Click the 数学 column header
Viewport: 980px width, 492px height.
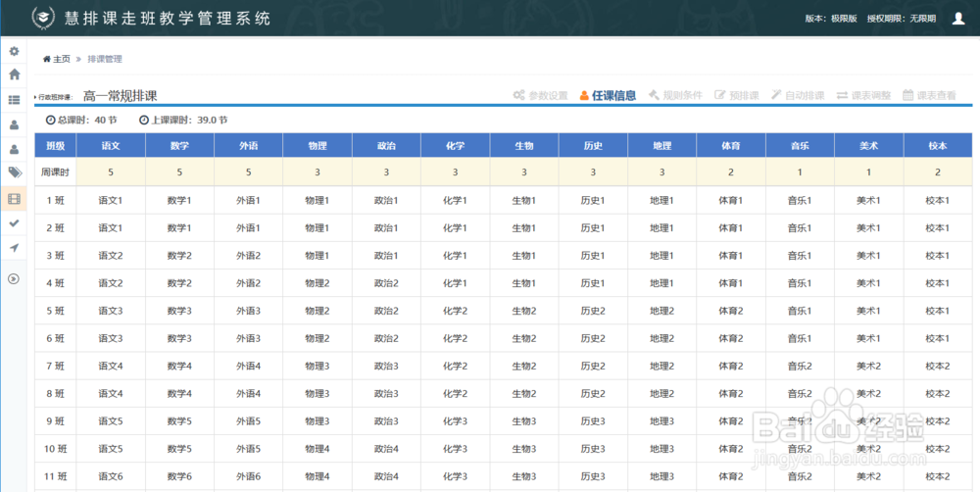pos(179,146)
